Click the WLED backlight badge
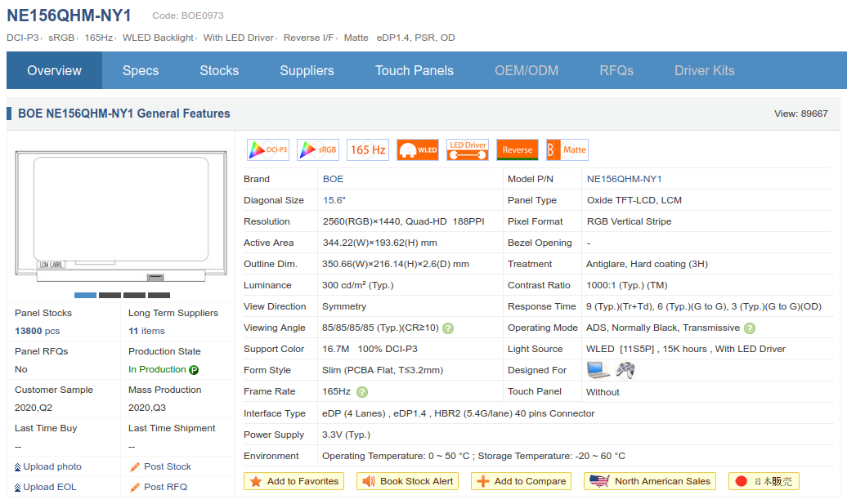This screenshot has height=504, width=847. point(418,150)
